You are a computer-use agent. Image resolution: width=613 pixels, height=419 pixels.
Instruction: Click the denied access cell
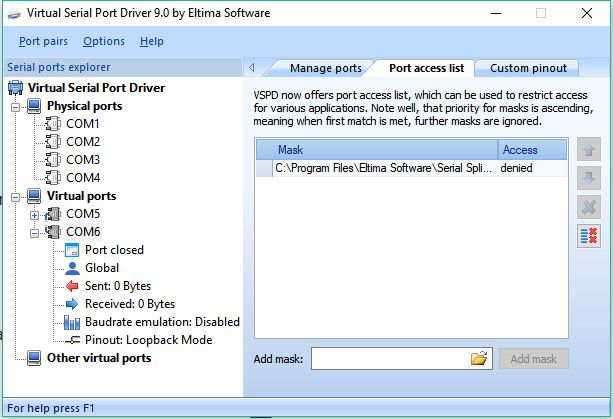[x=516, y=168]
